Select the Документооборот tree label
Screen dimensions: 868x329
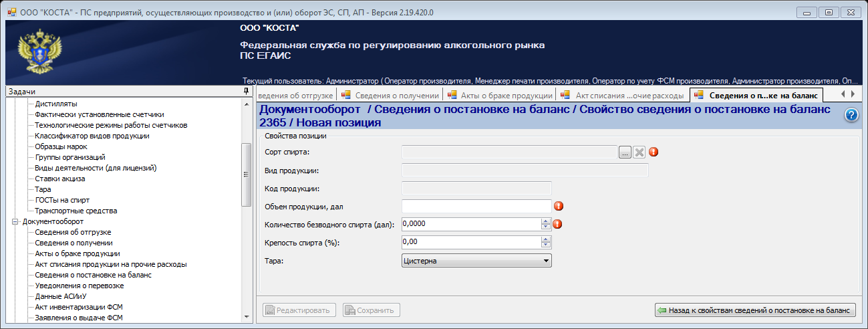click(53, 221)
